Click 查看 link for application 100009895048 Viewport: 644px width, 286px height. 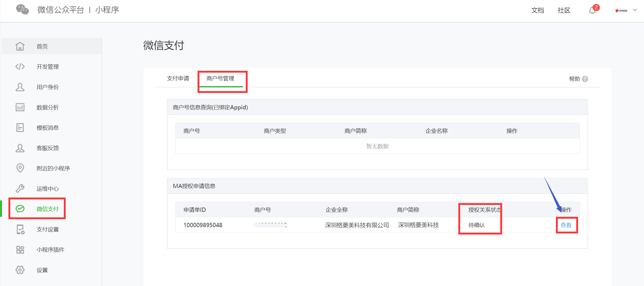(x=566, y=225)
